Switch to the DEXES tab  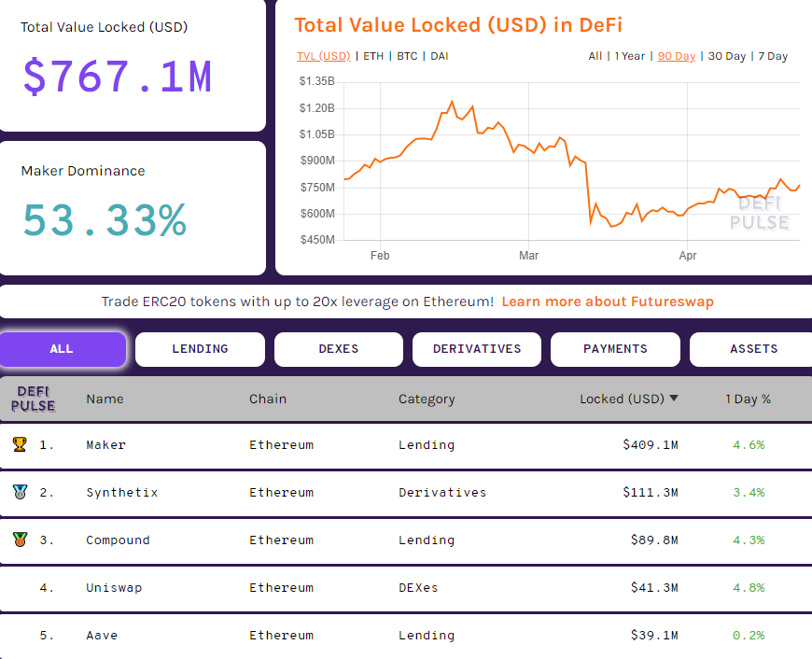338,348
